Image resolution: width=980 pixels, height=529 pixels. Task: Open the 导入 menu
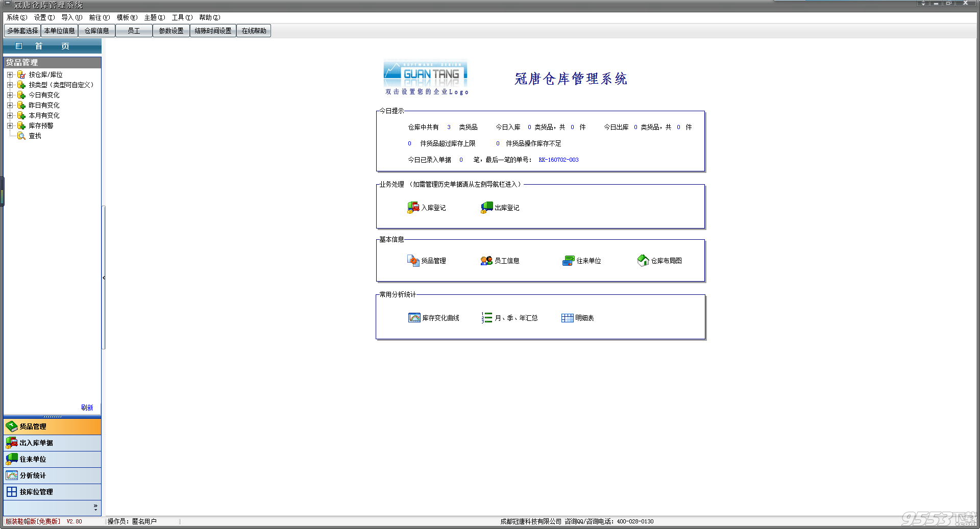(x=72, y=17)
